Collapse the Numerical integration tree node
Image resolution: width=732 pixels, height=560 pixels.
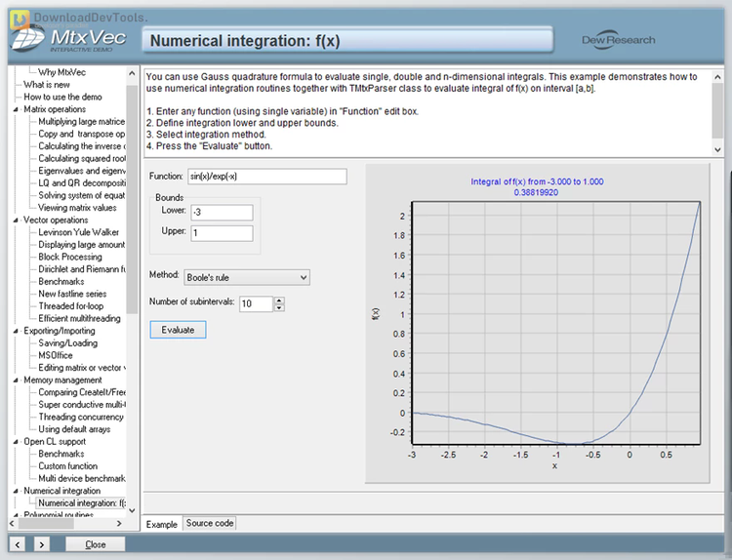tap(16, 491)
